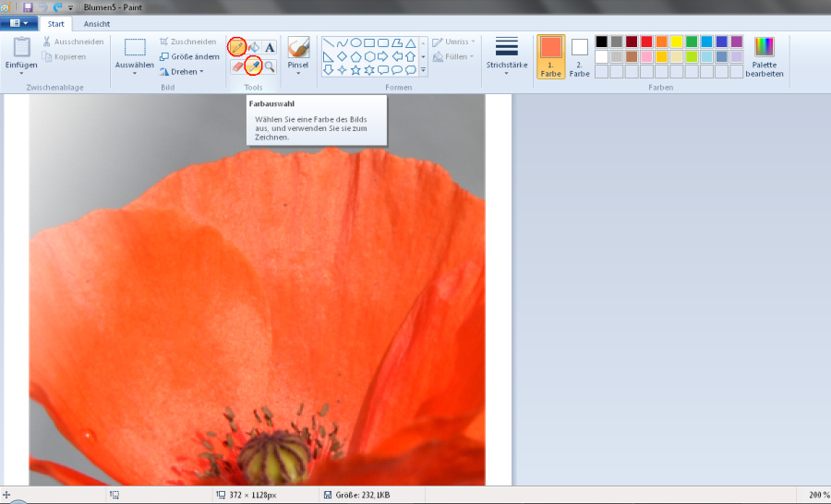Image resolution: width=831 pixels, height=504 pixels.
Task: Pick the black color swatch
Action: coord(602,42)
